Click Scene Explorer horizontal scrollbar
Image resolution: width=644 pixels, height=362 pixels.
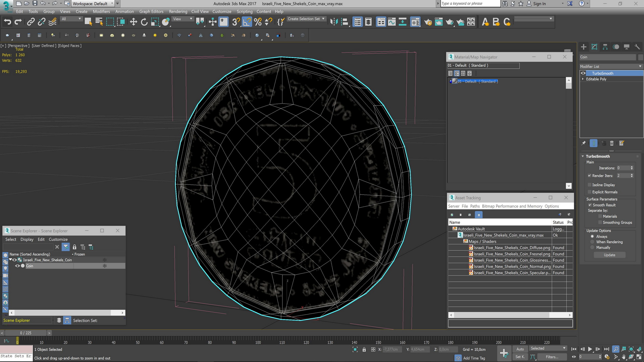[67, 312]
